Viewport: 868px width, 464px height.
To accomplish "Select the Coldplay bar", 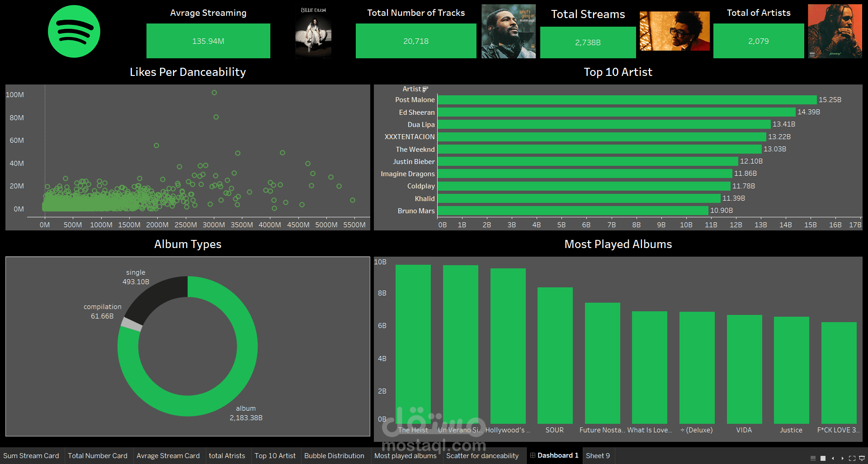I will tap(584, 186).
